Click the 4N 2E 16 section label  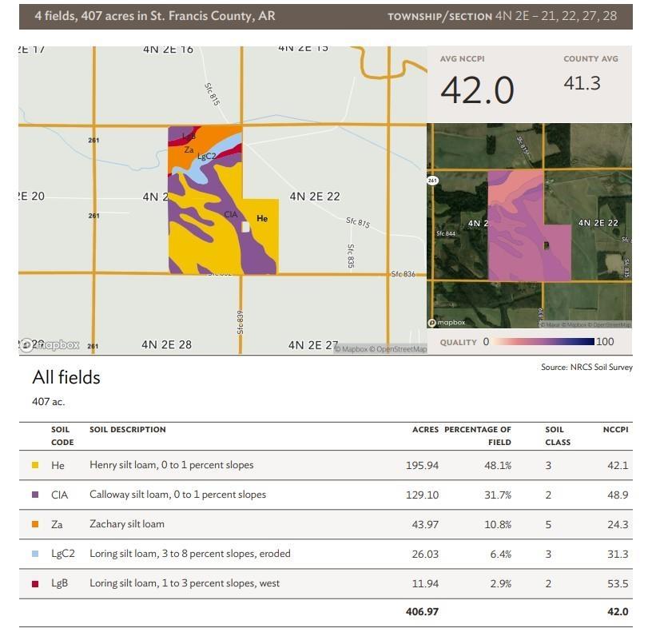[168, 49]
